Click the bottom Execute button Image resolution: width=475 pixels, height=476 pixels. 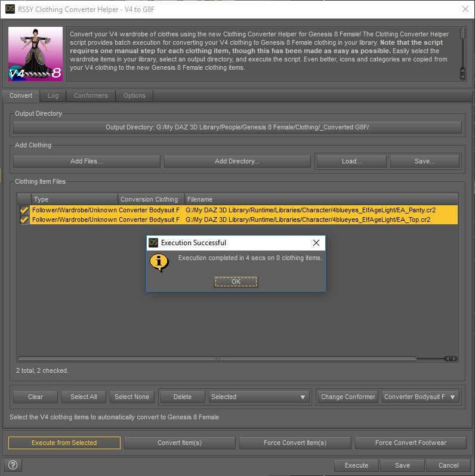356,465
